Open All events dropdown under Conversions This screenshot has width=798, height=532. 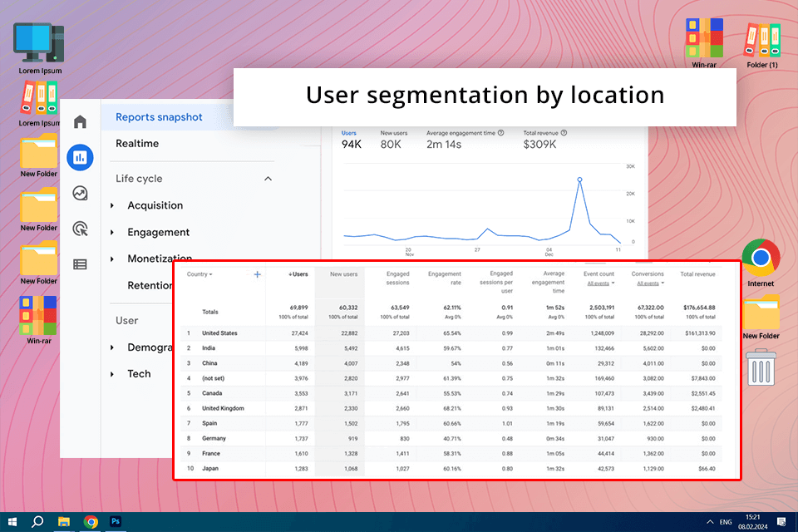[650, 283]
